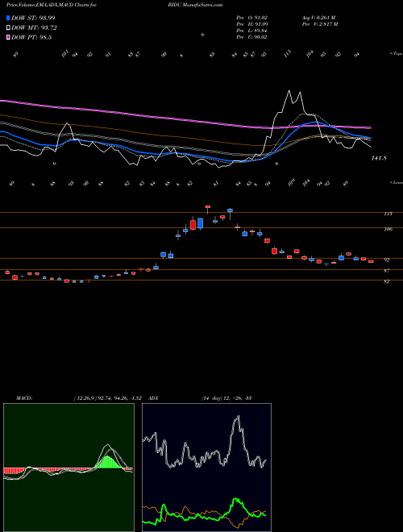Click the magenta DOW PT legend swatch

tap(8, 38)
